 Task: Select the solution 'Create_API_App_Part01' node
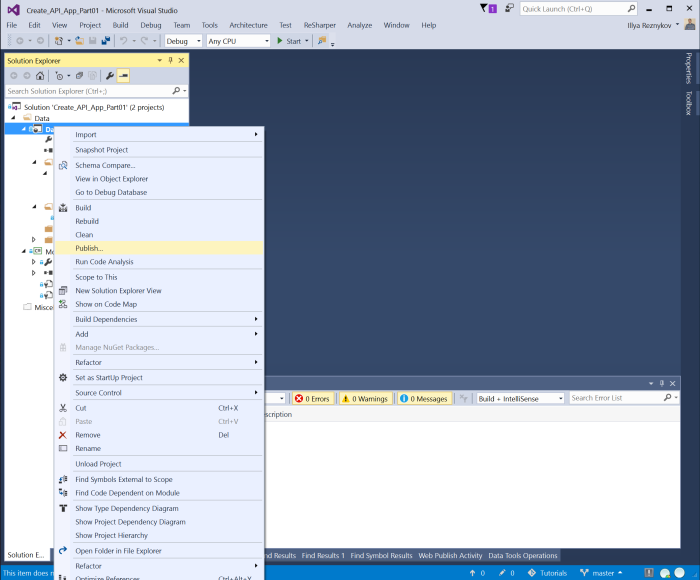[x=94, y=107]
